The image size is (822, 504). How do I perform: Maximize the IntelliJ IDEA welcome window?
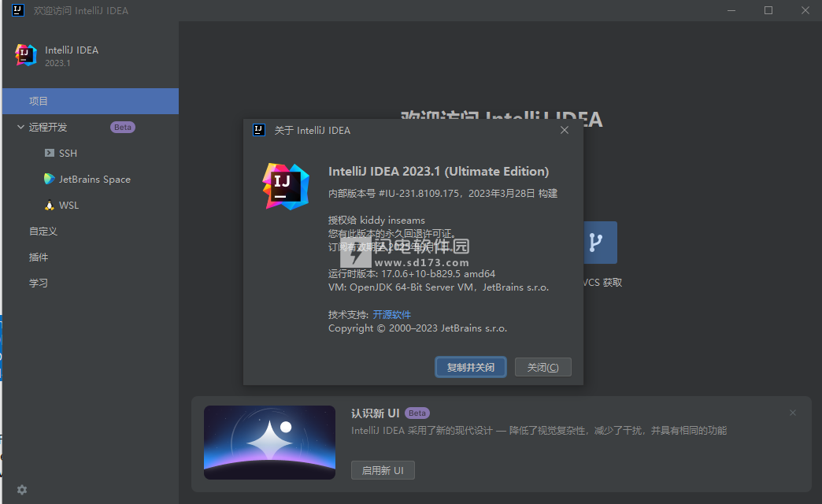[x=768, y=10]
